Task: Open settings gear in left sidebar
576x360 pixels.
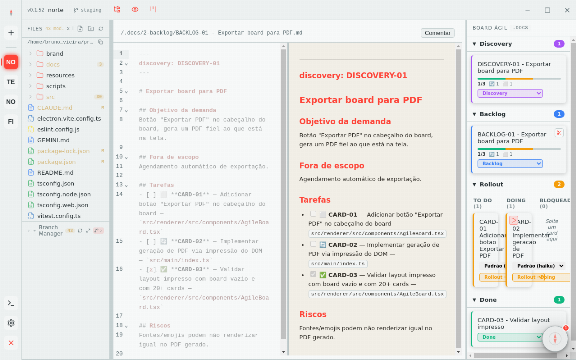Action: [11, 323]
